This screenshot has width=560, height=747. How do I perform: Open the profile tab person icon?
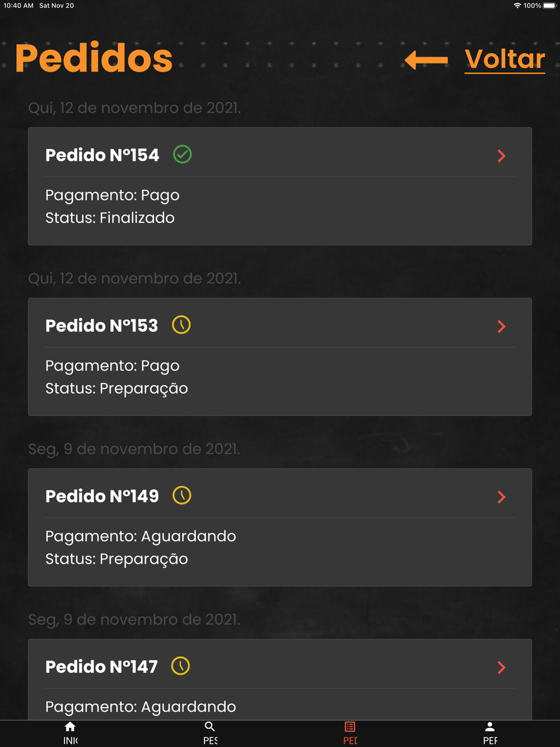click(490, 733)
